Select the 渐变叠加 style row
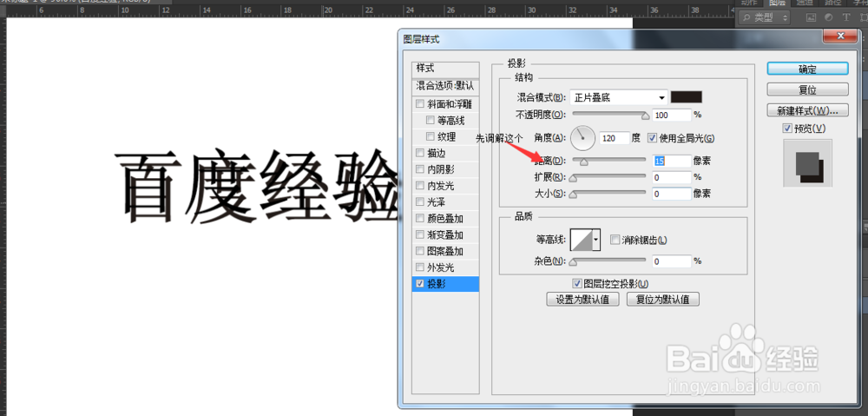Screen dimensions: 868x416 pos(445,234)
